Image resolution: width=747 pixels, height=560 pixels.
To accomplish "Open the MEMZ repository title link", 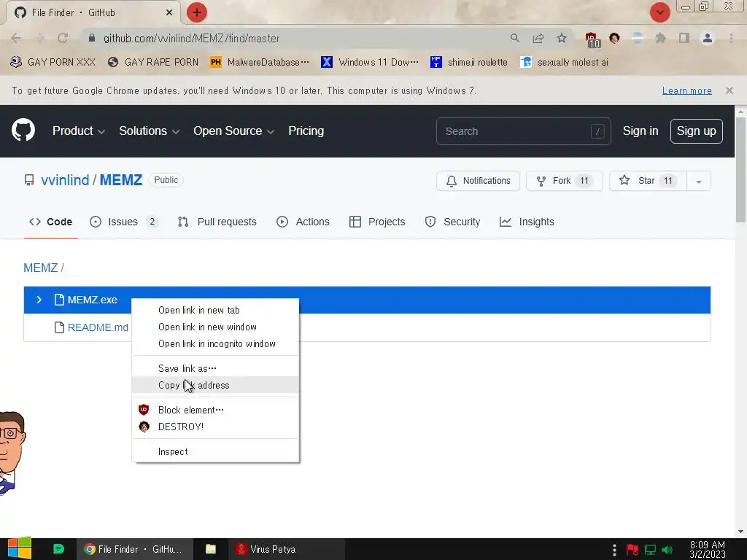I will click(121, 180).
